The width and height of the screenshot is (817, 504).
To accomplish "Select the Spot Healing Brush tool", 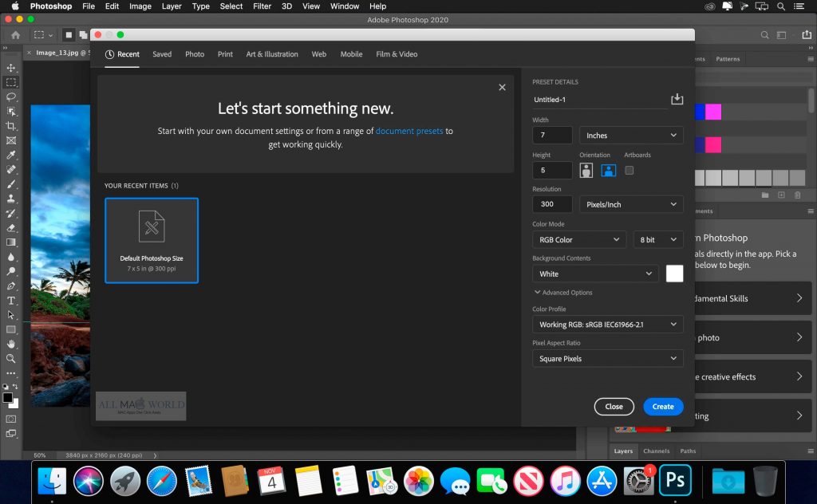I will click(x=11, y=170).
